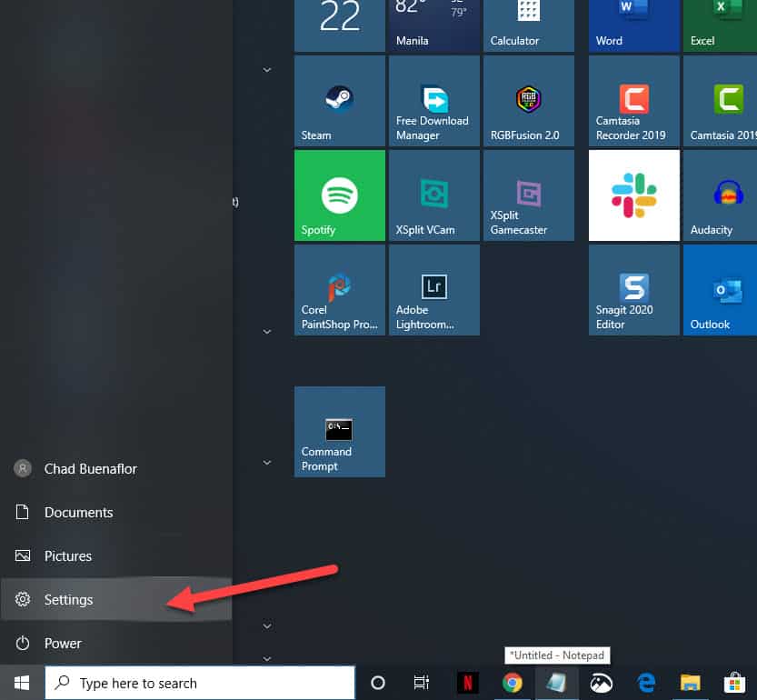
Task: Open the Outlook tile
Action: (721, 290)
